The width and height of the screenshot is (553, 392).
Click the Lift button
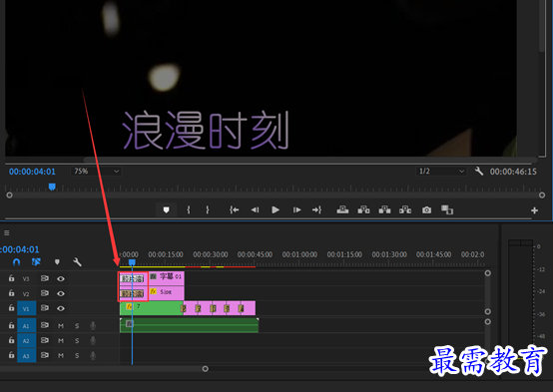point(342,210)
